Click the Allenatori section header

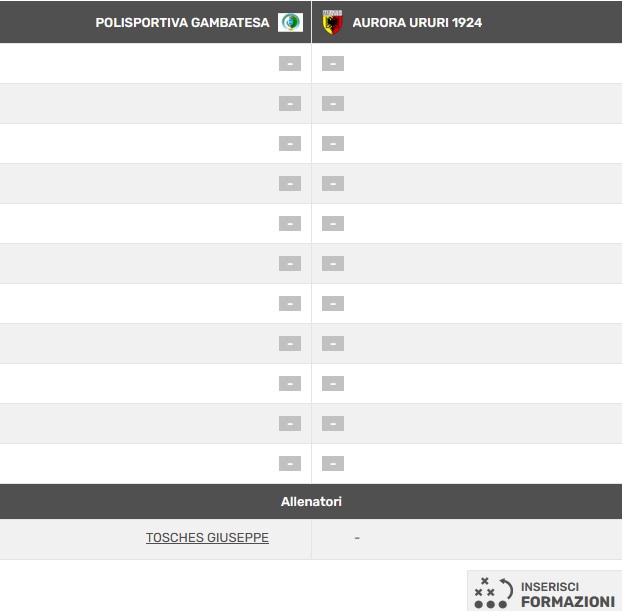[311, 501]
